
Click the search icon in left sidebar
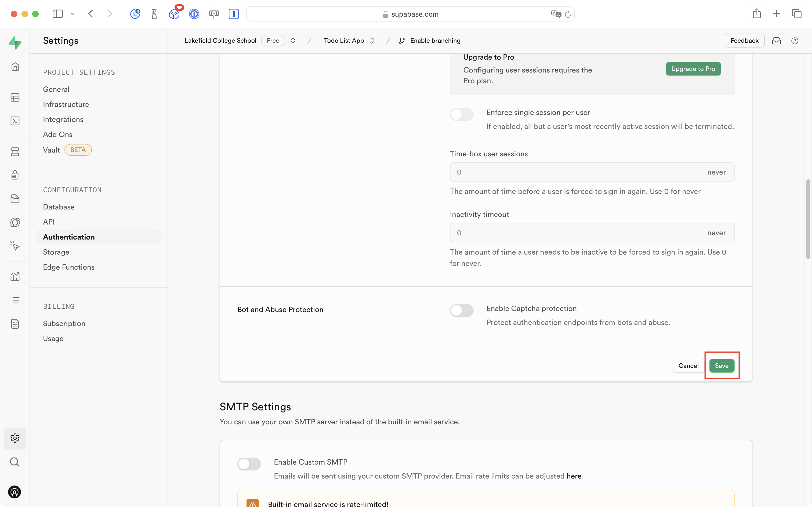pos(15,462)
